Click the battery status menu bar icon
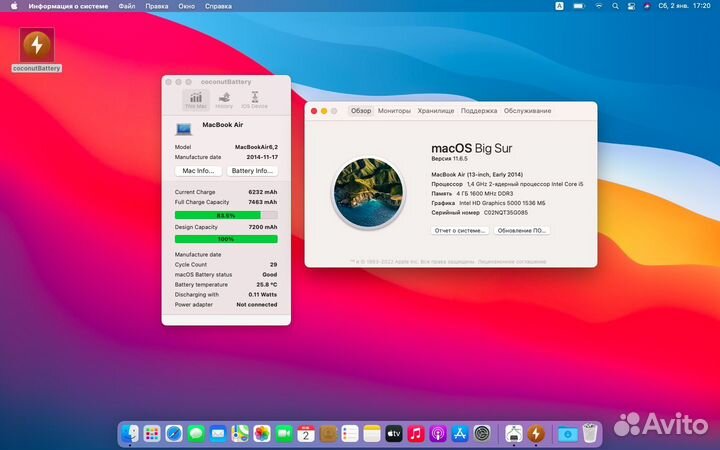The height and width of the screenshot is (450, 720). tap(579, 6)
